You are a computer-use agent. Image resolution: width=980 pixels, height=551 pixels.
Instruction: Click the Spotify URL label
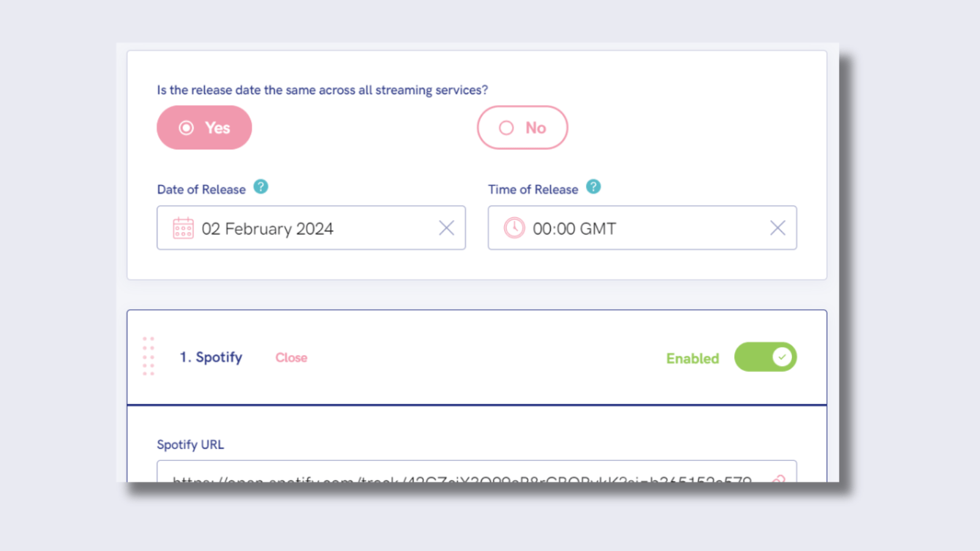pos(190,444)
